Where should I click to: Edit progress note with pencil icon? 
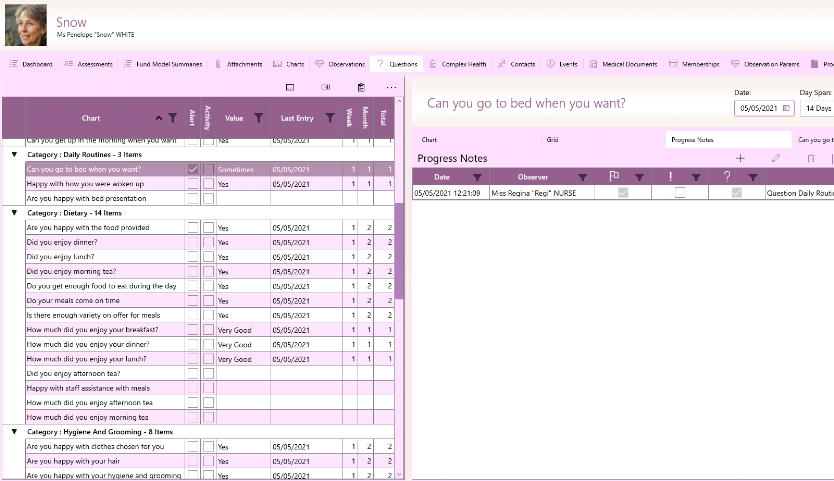click(776, 158)
